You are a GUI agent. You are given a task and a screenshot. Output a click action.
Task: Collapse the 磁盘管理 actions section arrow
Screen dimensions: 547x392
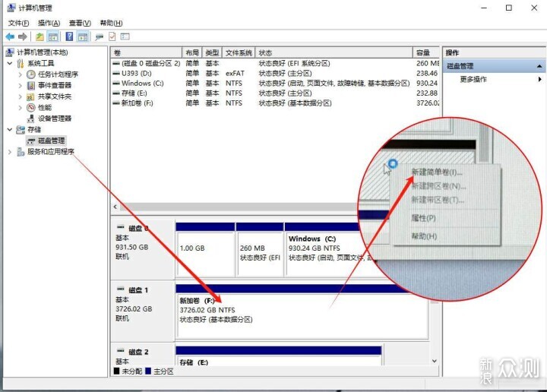(539, 66)
